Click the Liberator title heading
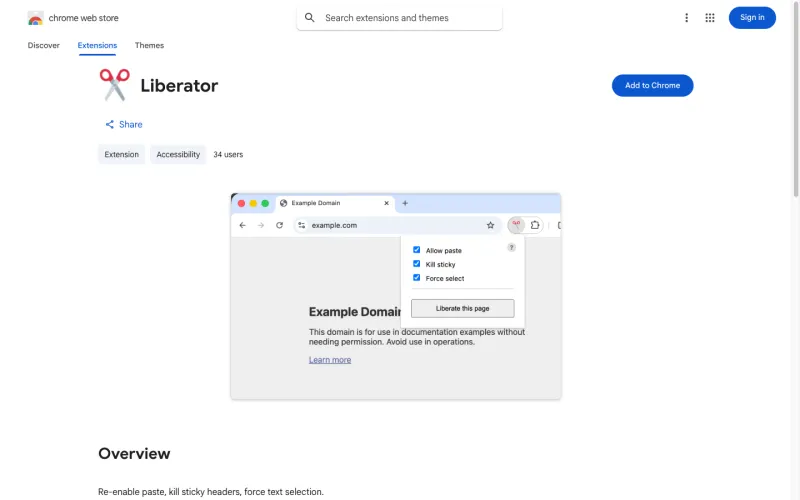 click(x=179, y=86)
